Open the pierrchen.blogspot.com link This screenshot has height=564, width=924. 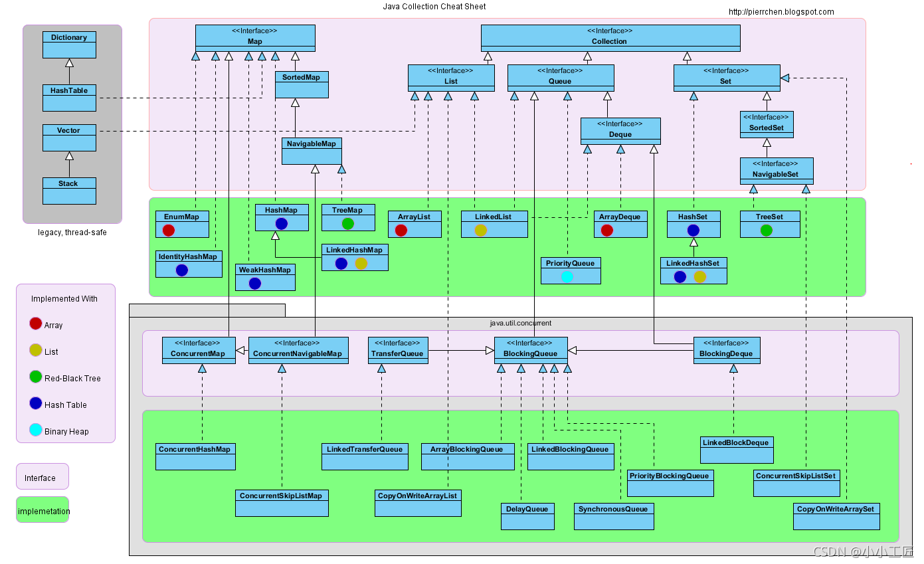click(781, 11)
